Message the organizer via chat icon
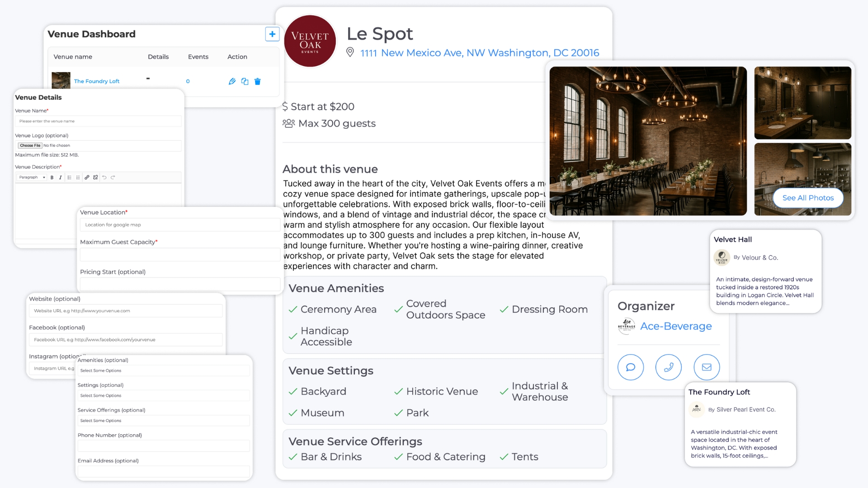Viewport: 868px width, 488px height. pyautogui.click(x=630, y=367)
